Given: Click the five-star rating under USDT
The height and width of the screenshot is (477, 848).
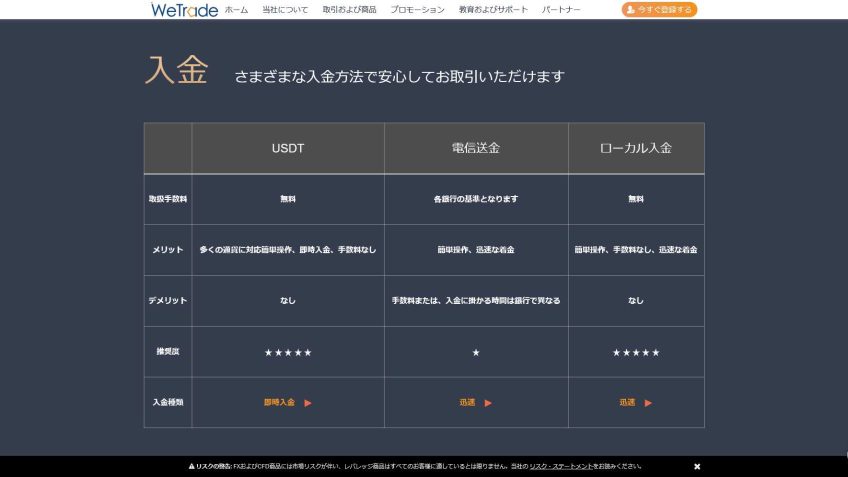Looking at the screenshot, I should 288,352.
